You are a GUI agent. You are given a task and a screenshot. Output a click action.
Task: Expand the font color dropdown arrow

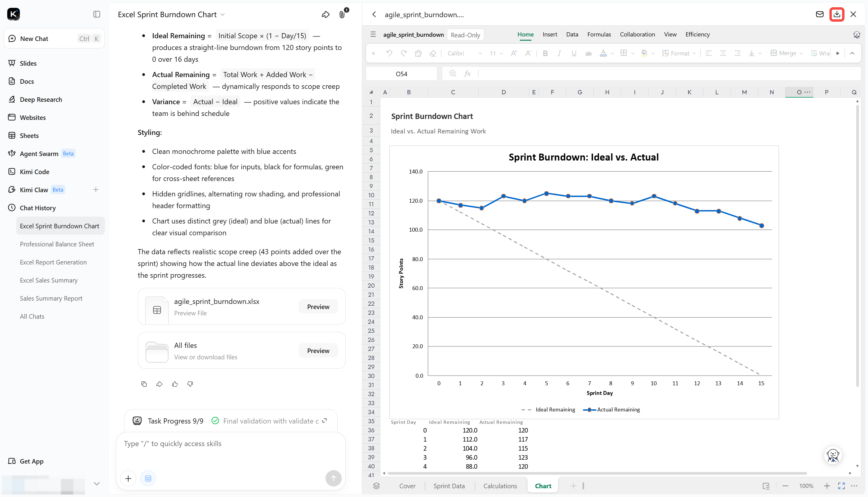tap(612, 54)
